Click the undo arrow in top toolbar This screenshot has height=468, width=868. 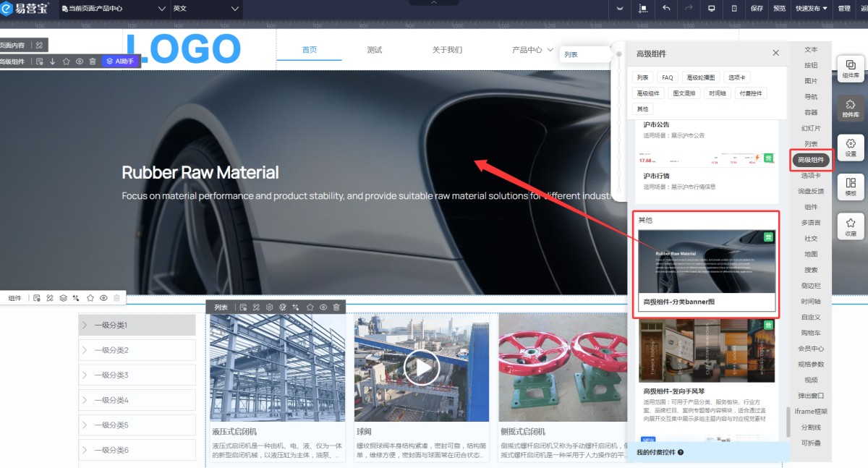click(x=666, y=9)
